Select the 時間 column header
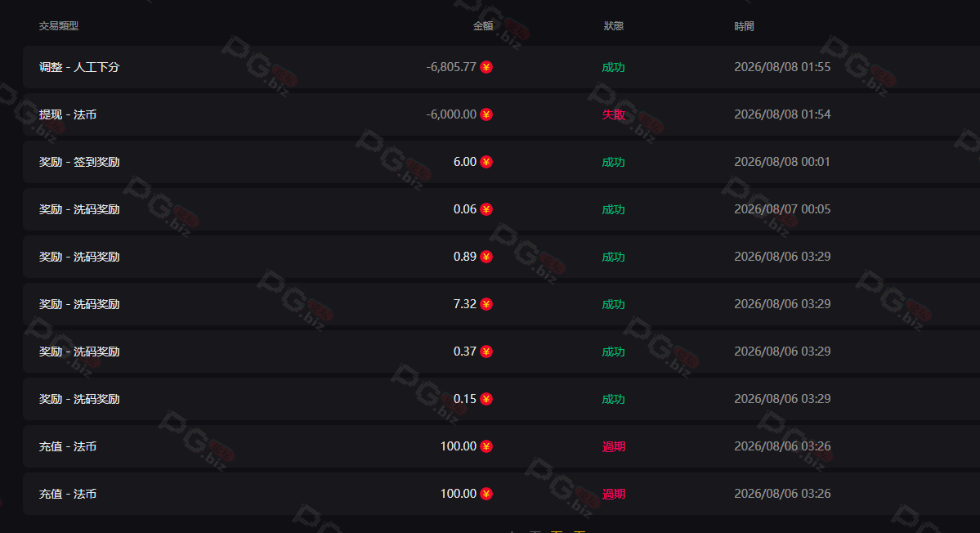Screen dimensions: 980x533 point(745,25)
